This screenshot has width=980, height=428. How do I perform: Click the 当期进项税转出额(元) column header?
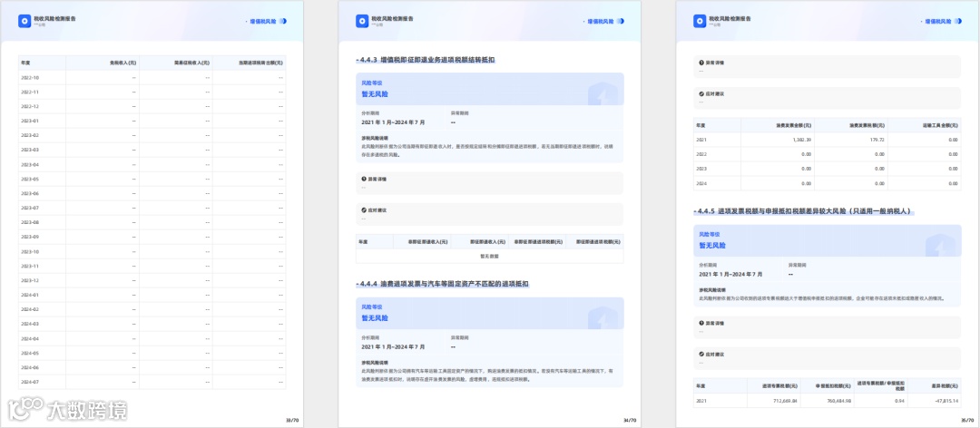pyautogui.click(x=261, y=63)
